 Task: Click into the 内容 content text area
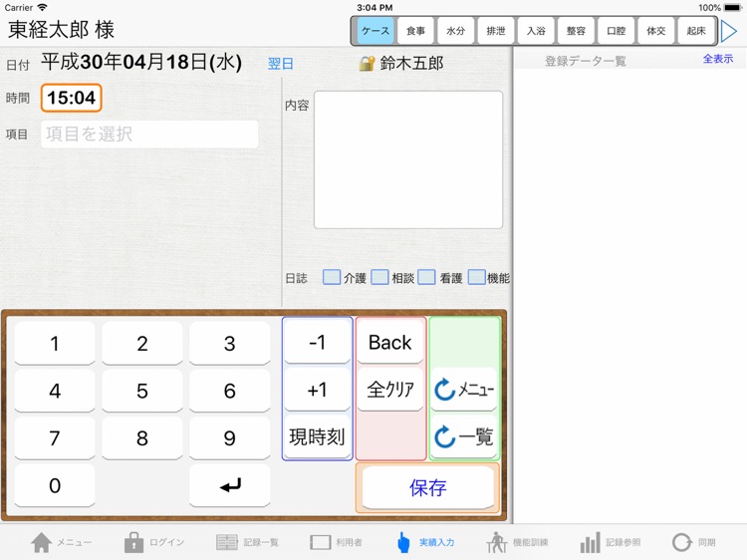[408, 159]
